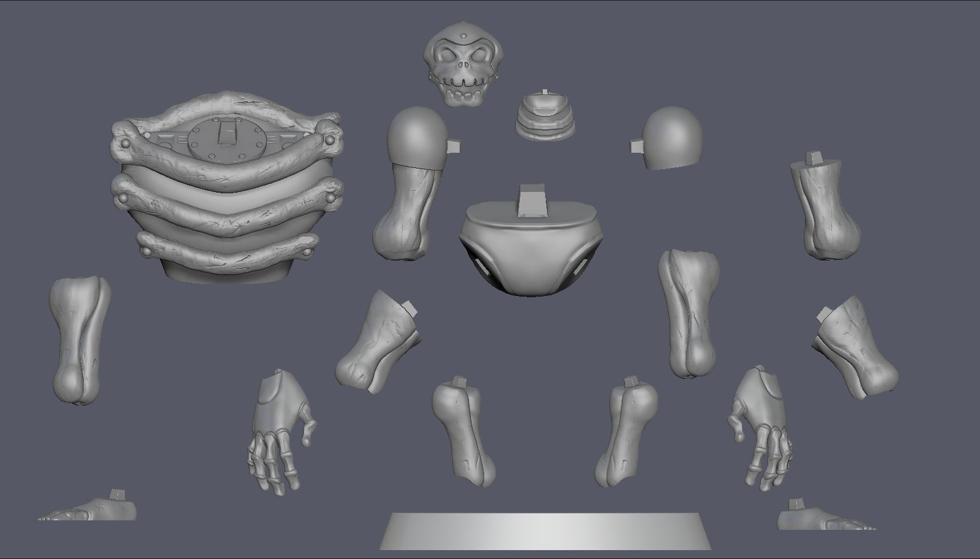Select the flat base platform at the bottom
This screenshot has width=980, height=559.
(x=546, y=531)
